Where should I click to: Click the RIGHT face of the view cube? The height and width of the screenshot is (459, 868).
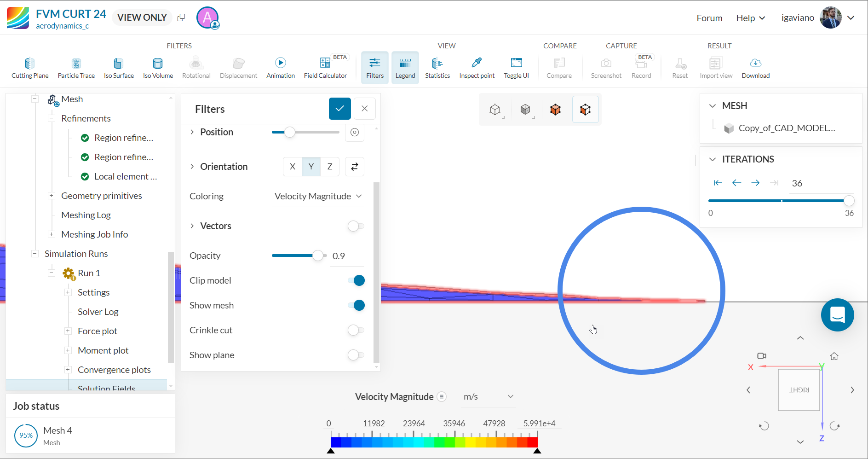(x=799, y=390)
